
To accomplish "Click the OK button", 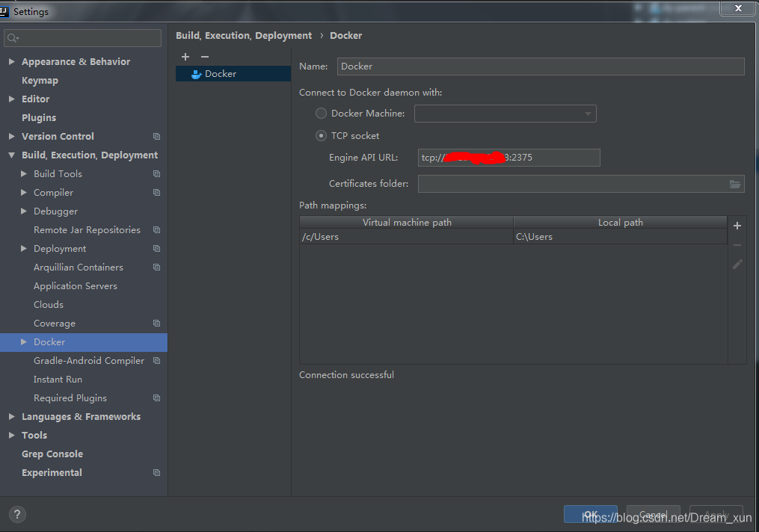I will click(590, 515).
